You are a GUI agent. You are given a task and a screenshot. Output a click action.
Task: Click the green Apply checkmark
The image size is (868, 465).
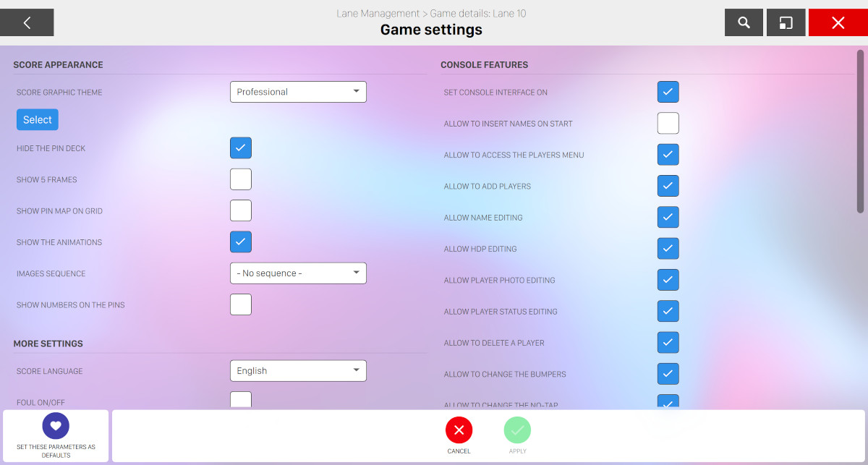(517, 430)
